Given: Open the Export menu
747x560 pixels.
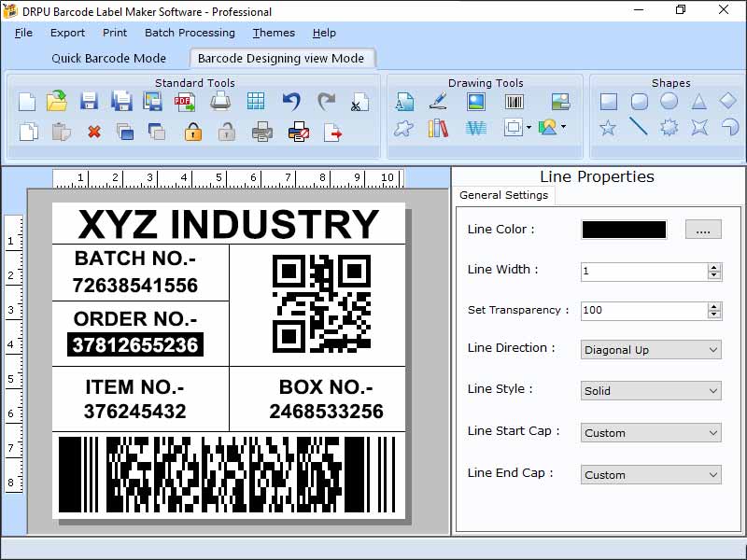Looking at the screenshot, I should coord(67,33).
